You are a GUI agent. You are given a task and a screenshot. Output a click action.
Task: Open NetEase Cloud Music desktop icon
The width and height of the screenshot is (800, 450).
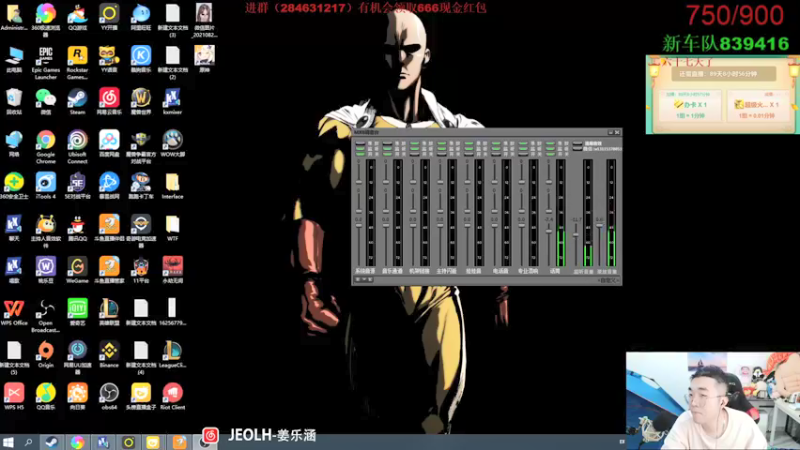[109, 102]
